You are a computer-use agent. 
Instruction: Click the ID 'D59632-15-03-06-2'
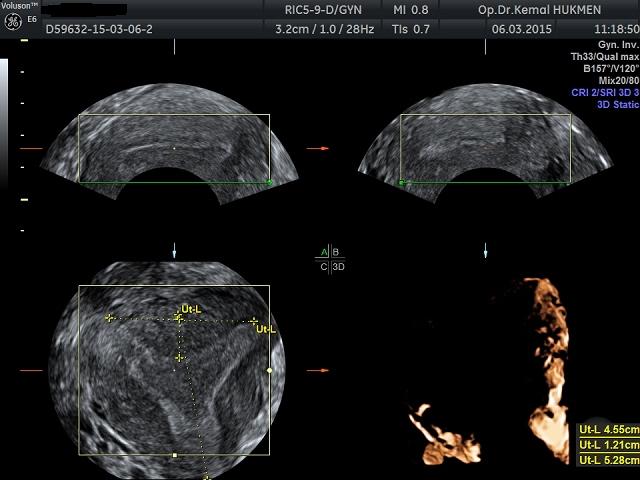99,29
